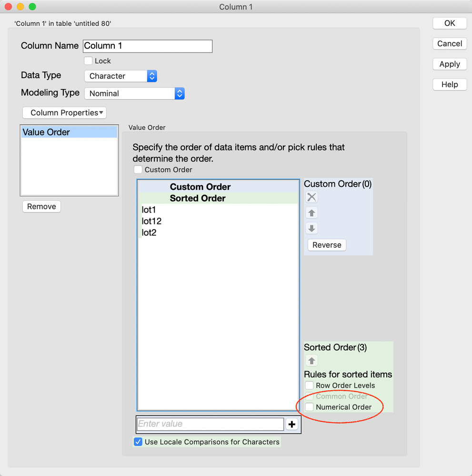The width and height of the screenshot is (472, 476).
Task: Select lot12 in the sorted list
Action: click(x=218, y=221)
